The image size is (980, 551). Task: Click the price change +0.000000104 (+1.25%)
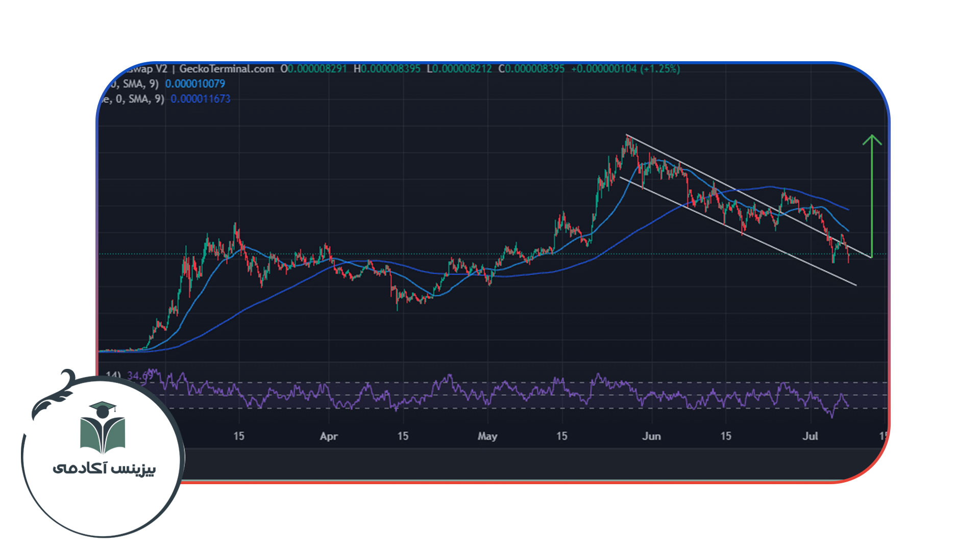tap(625, 69)
